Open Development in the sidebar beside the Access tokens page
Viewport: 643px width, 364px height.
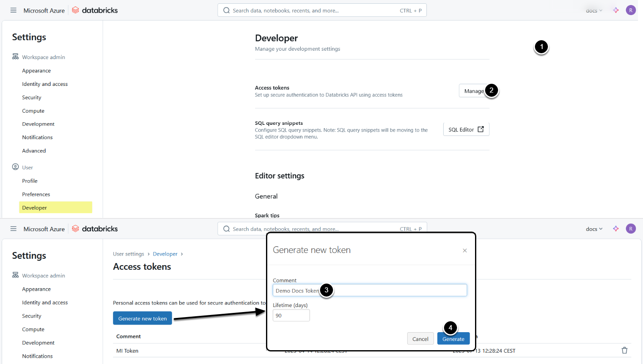coord(38,343)
